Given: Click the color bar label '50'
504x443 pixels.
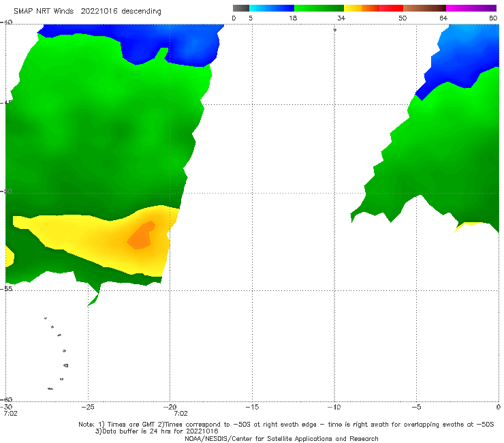Looking at the screenshot, I should pyautogui.click(x=403, y=18).
